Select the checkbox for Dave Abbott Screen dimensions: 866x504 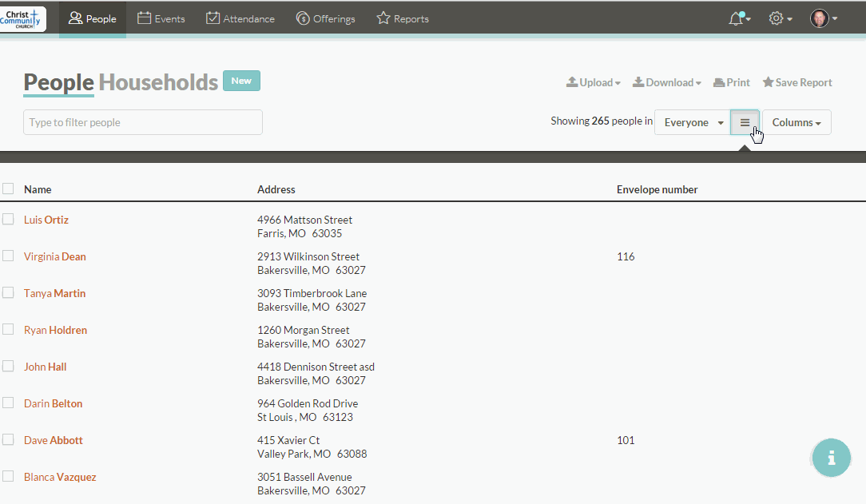[8, 440]
